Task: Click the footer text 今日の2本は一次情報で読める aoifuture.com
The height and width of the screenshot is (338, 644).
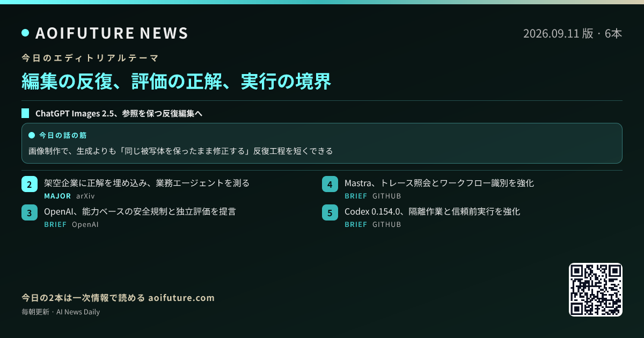Action: coord(118,298)
